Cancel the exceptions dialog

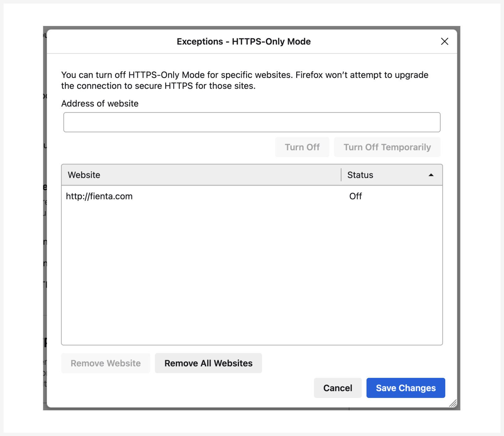click(x=338, y=388)
